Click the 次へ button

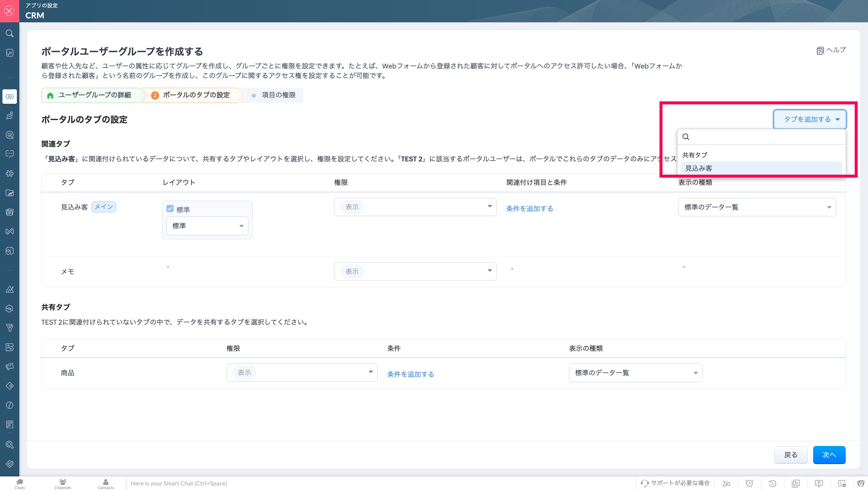[829, 455]
